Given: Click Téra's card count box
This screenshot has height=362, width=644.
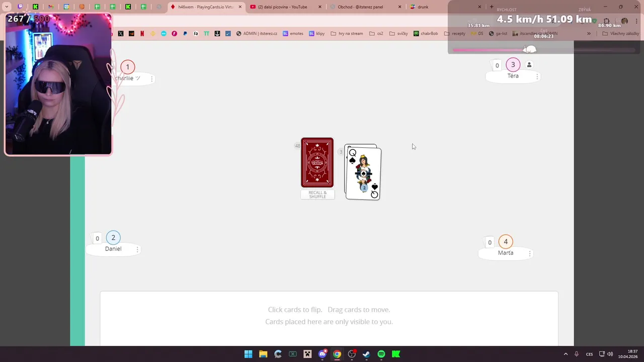Looking at the screenshot, I should pos(497,65).
